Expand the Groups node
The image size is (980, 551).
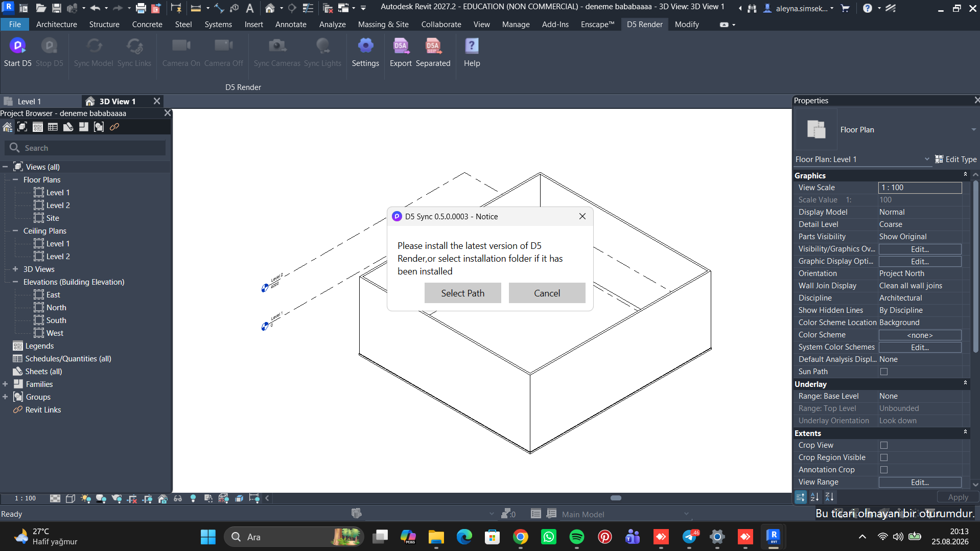pyautogui.click(x=5, y=397)
